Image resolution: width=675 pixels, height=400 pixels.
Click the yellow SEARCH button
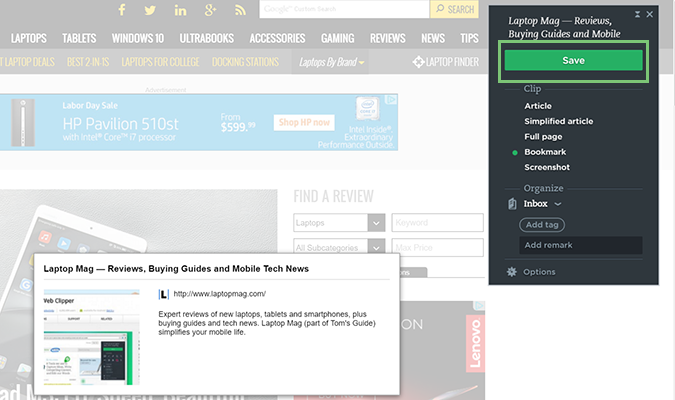click(454, 9)
